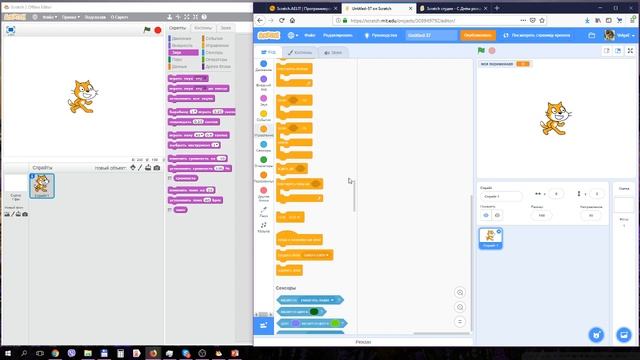The height and width of the screenshot is (360, 640).
Task: Open Редактировать menu in online Scratch
Action: (338, 36)
